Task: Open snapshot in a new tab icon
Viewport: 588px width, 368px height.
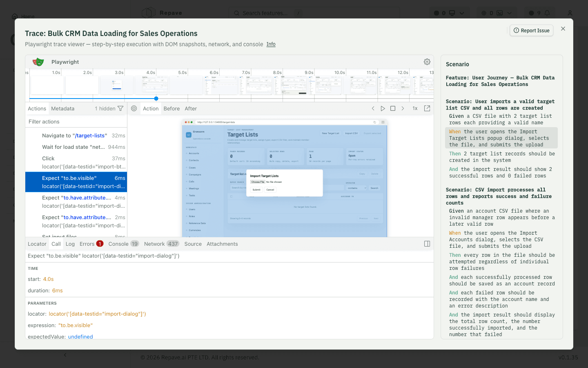Action: click(x=427, y=109)
